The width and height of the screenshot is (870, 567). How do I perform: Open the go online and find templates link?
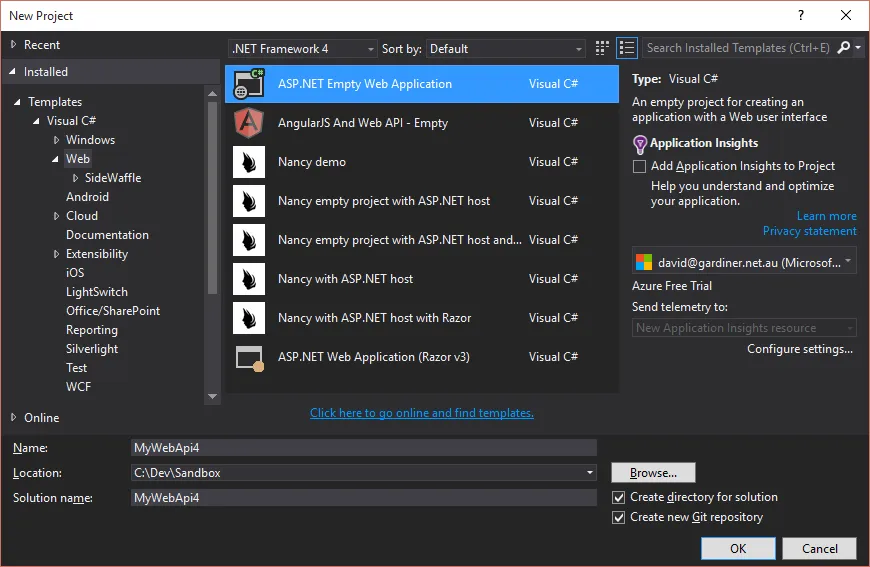coord(421,413)
